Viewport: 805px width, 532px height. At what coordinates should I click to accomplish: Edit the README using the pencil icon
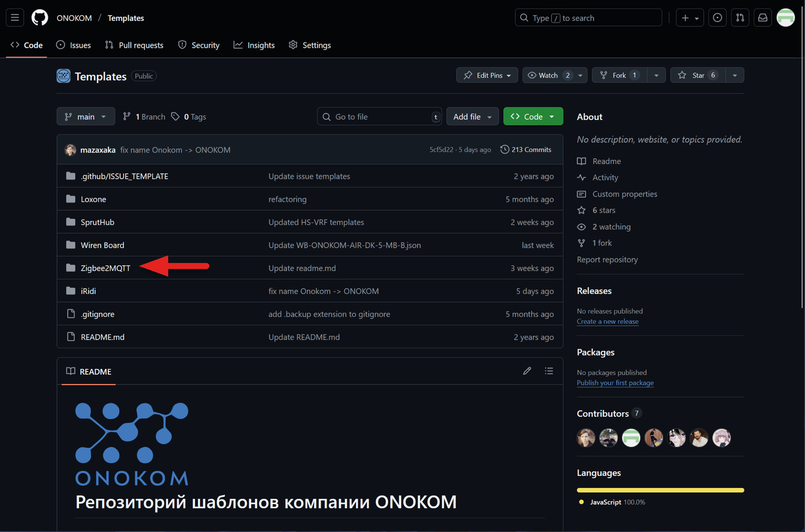526,371
